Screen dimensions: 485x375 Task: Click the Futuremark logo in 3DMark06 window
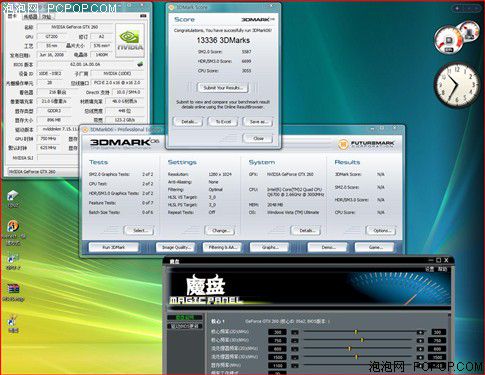(366, 144)
